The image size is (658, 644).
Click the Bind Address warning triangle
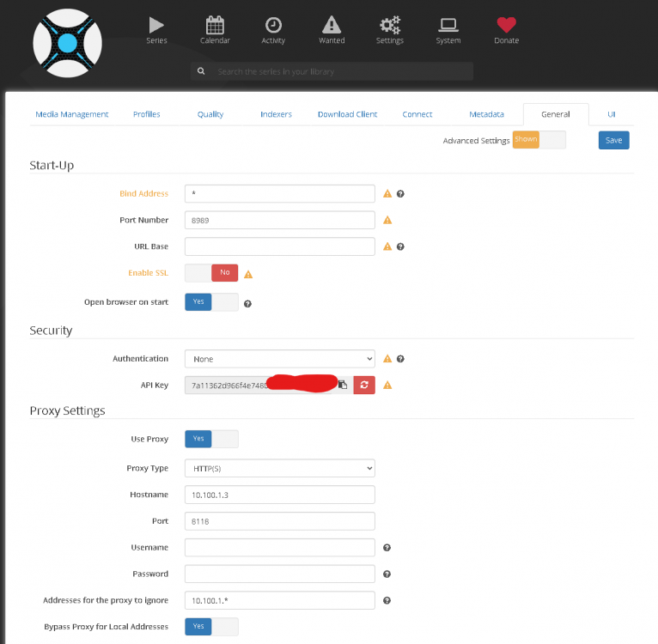[387, 194]
